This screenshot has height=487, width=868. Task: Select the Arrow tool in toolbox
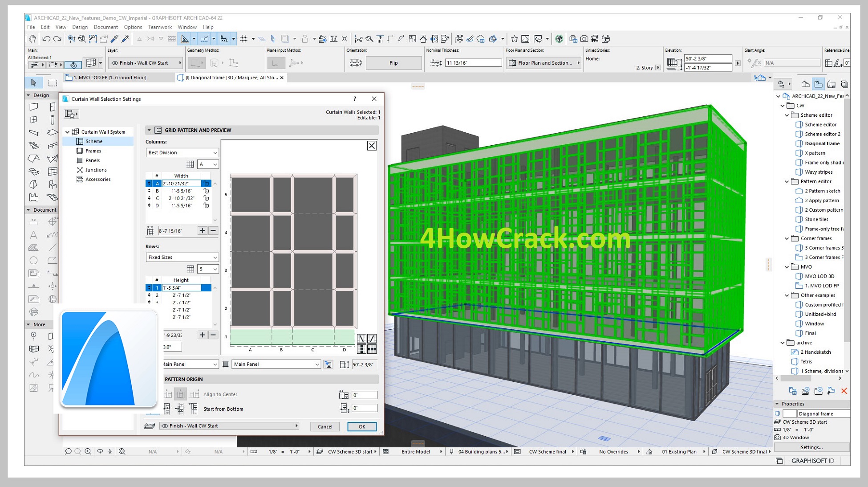(x=34, y=82)
